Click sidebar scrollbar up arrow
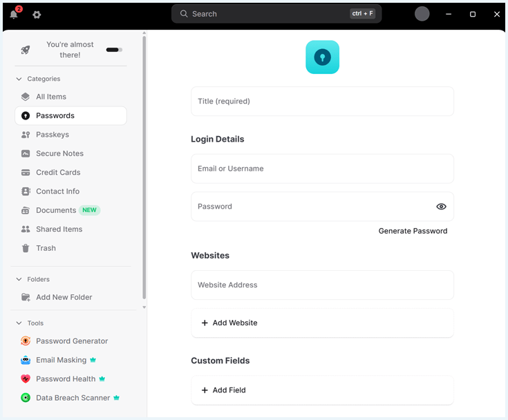Image resolution: width=508 pixels, height=420 pixels. pyautogui.click(x=144, y=32)
